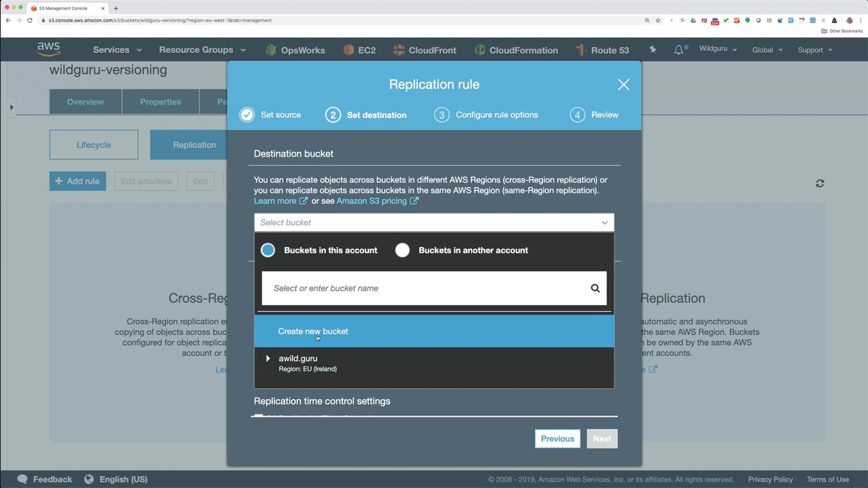This screenshot has height=488, width=868.
Task: Reload the page with browser refresh icon
Action: (x=30, y=20)
